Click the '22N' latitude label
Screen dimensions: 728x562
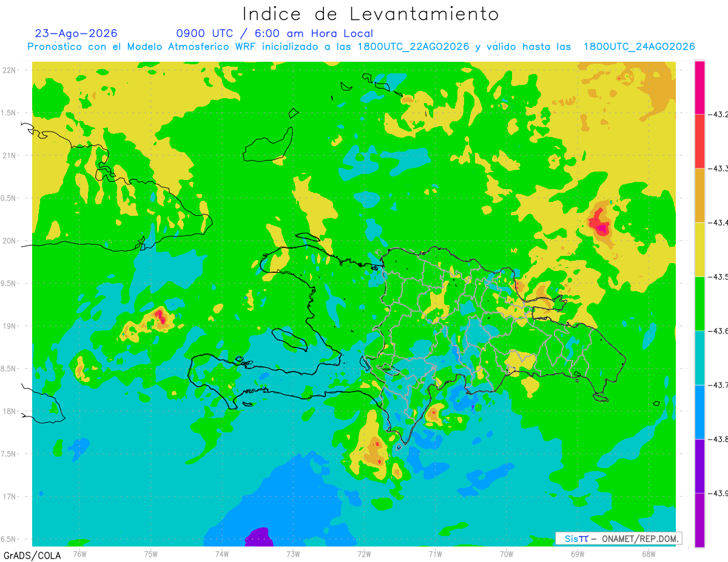pos(10,70)
